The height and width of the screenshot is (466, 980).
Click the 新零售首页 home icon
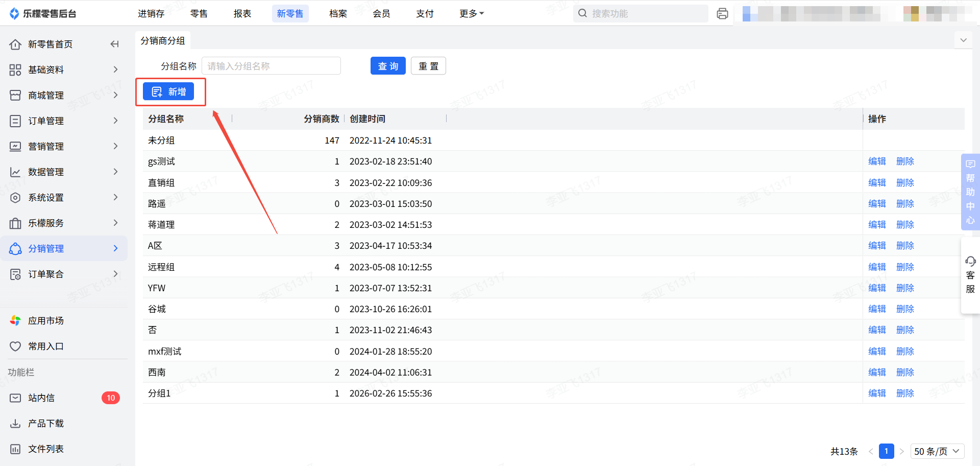[15, 44]
